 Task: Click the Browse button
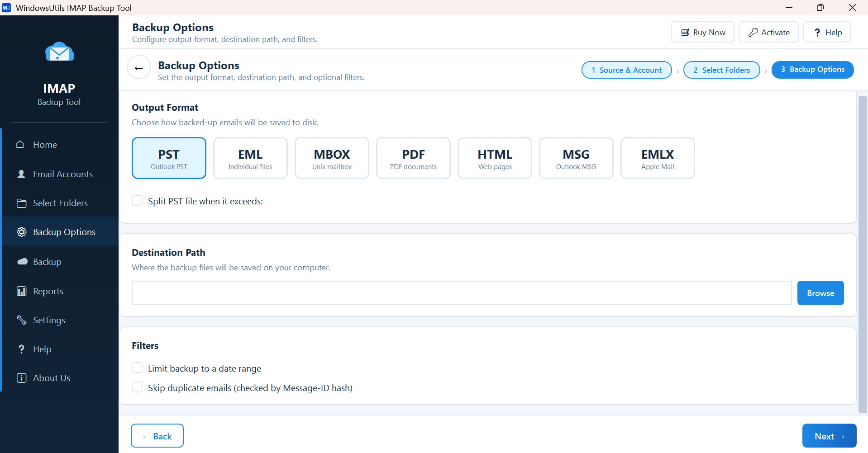820,293
